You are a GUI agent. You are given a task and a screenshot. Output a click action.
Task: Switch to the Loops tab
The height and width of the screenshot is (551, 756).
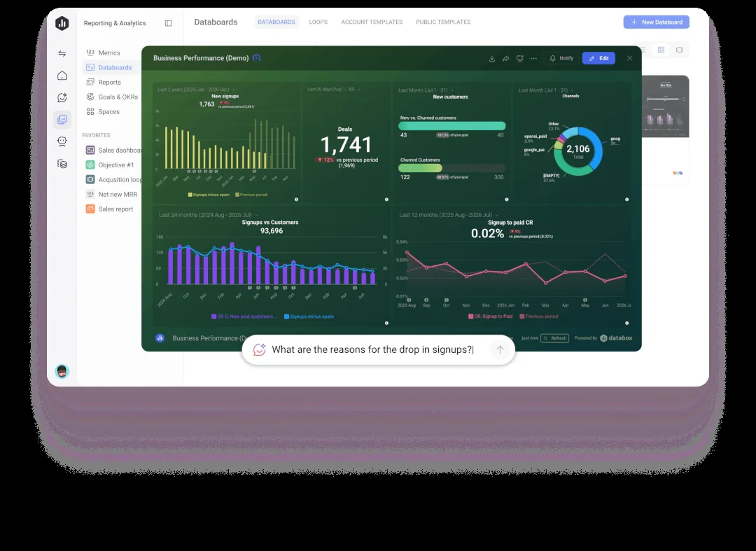(x=318, y=22)
